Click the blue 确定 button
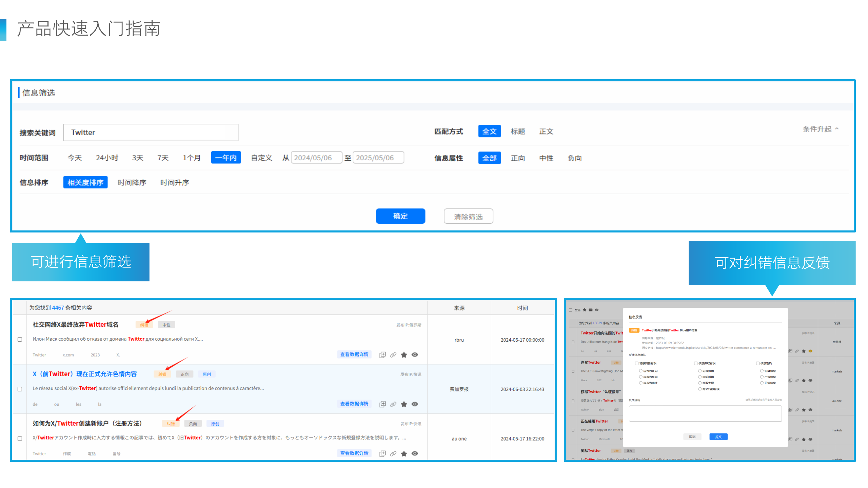This screenshot has width=868, height=488. click(400, 216)
